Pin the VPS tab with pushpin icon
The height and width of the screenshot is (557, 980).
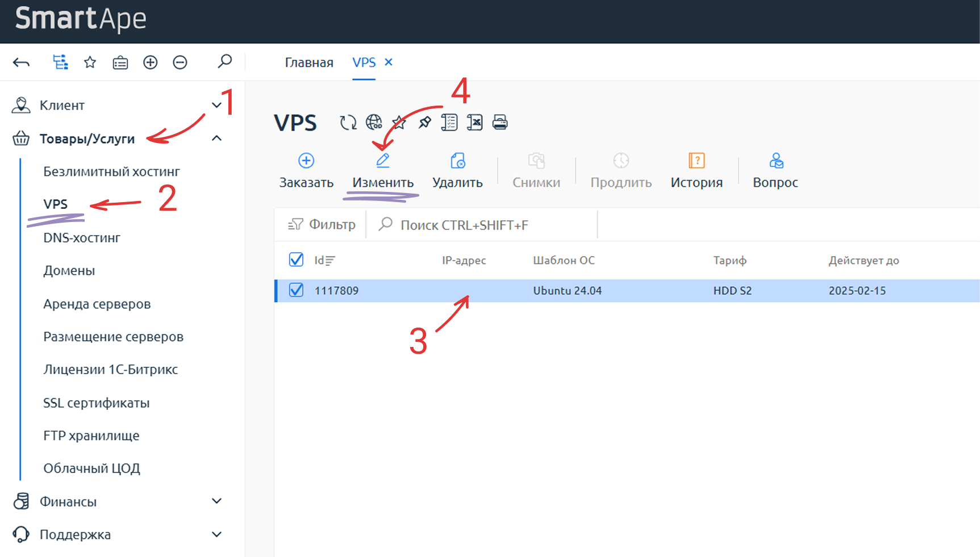click(424, 122)
